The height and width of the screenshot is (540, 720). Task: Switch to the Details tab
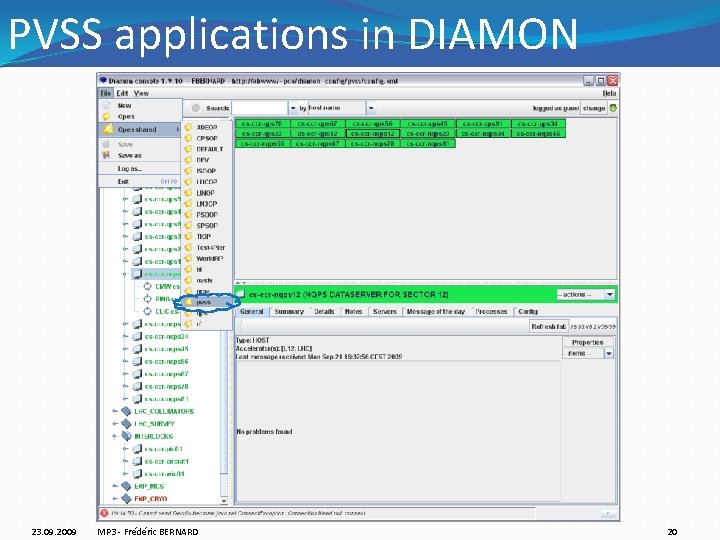[324, 311]
